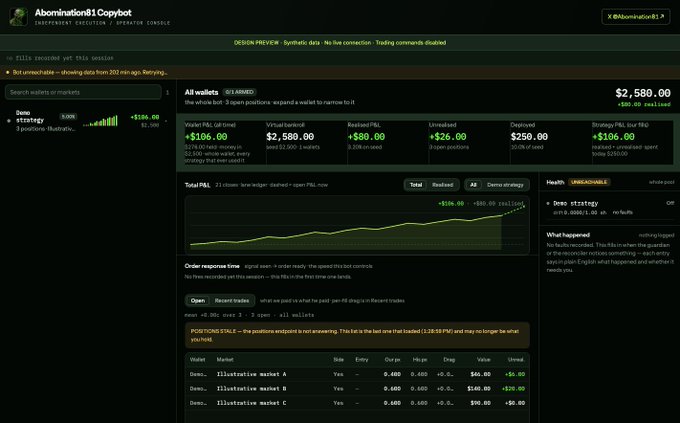Switch to the Recent trades tab
The image size is (680, 423).
232,300
